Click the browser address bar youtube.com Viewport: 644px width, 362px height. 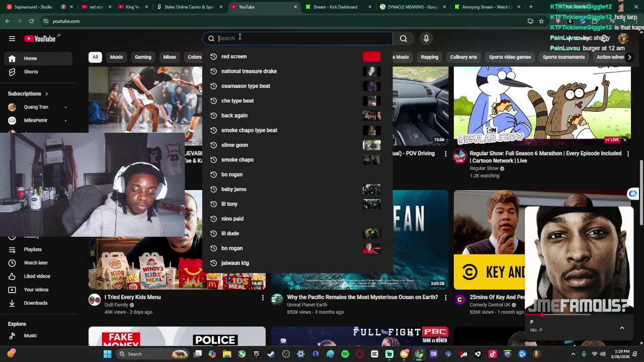(x=66, y=21)
